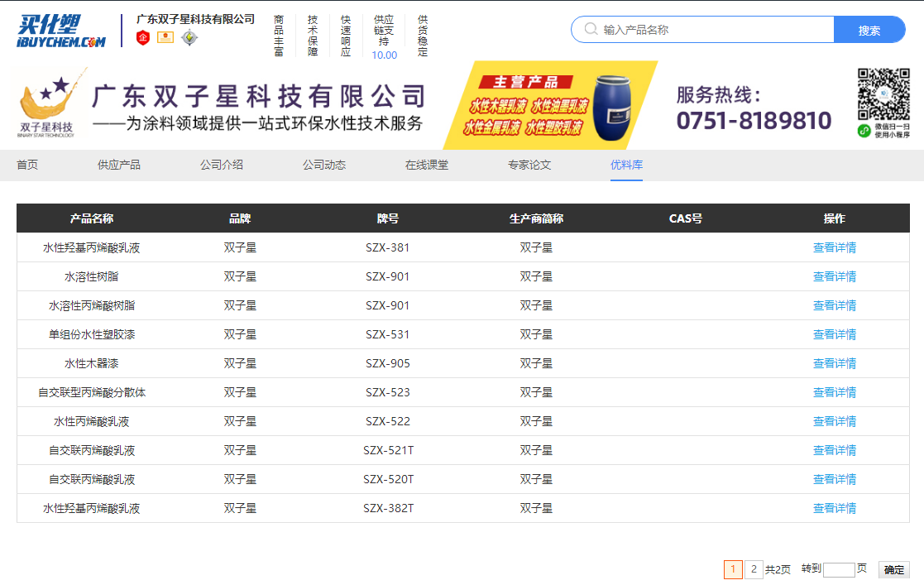Click the 产品名称 column header
924x585 pixels.
91,218
